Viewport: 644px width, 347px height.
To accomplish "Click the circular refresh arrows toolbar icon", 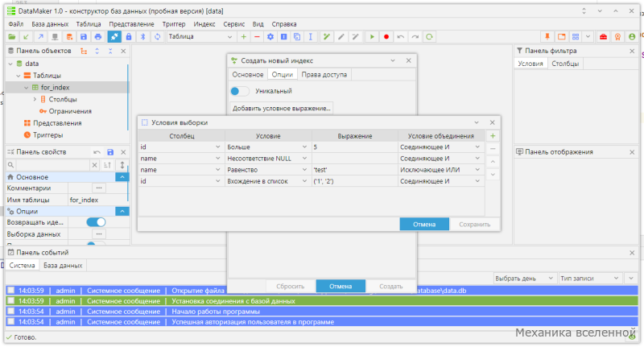I will click(157, 37).
